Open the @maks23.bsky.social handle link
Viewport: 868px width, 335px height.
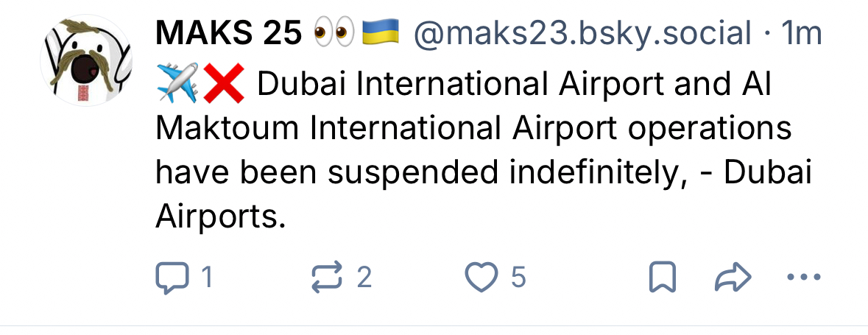click(x=583, y=33)
